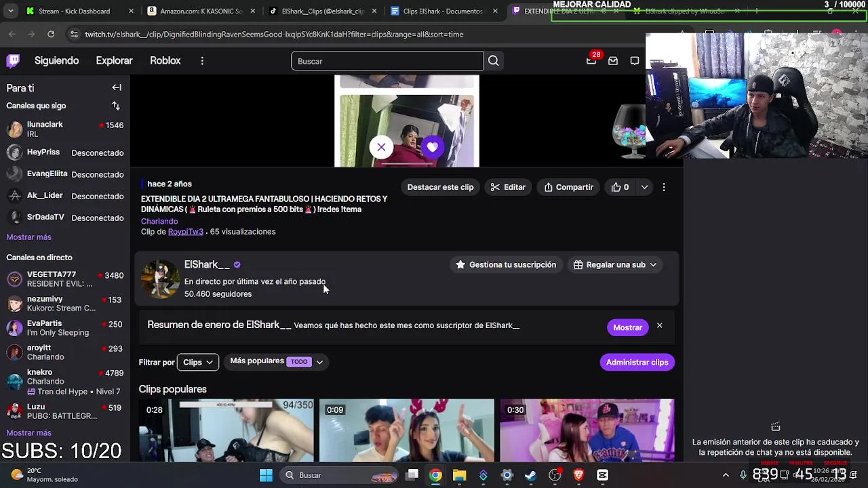Open the clip's three-dot options menu
The image size is (868, 488).
pyautogui.click(x=664, y=187)
